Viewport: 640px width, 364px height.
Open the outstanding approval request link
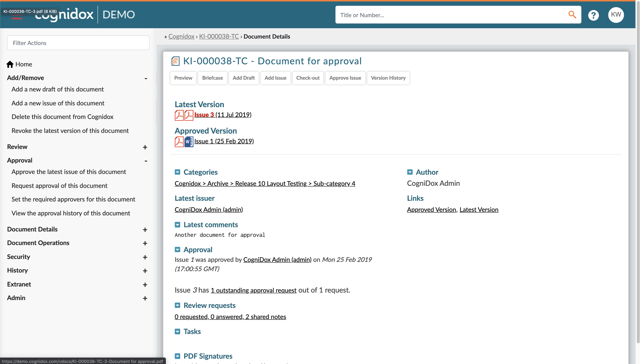253,290
